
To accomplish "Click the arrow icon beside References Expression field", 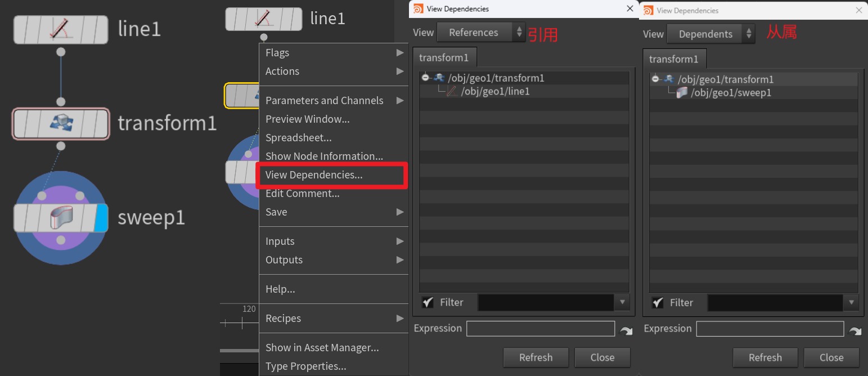I will click(626, 330).
